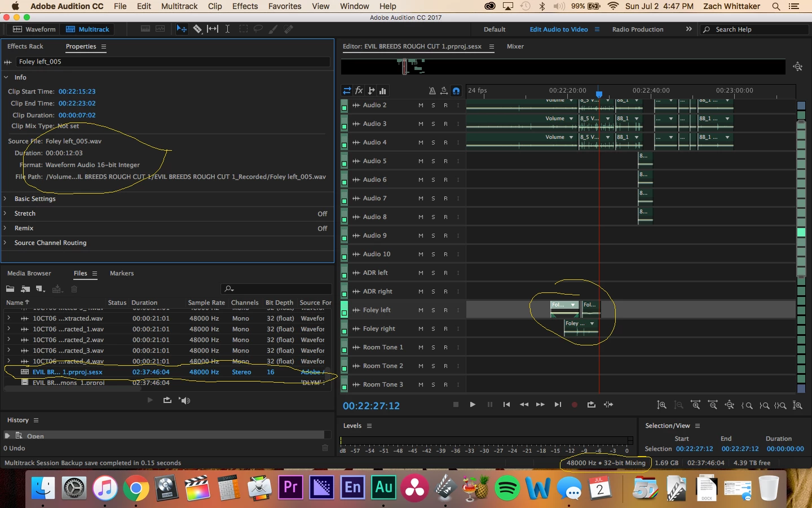Toggle Auto-Play speaker icon in Files panel

point(184,400)
